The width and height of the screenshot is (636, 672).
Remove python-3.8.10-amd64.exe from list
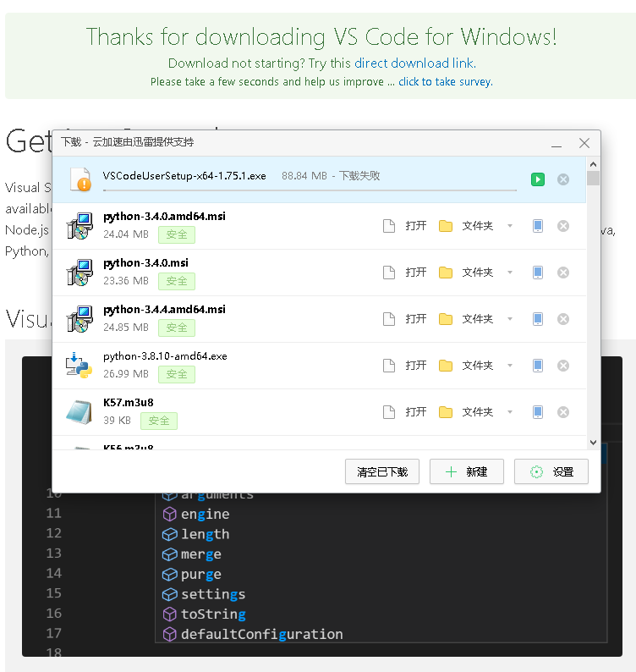coord(562,366)
